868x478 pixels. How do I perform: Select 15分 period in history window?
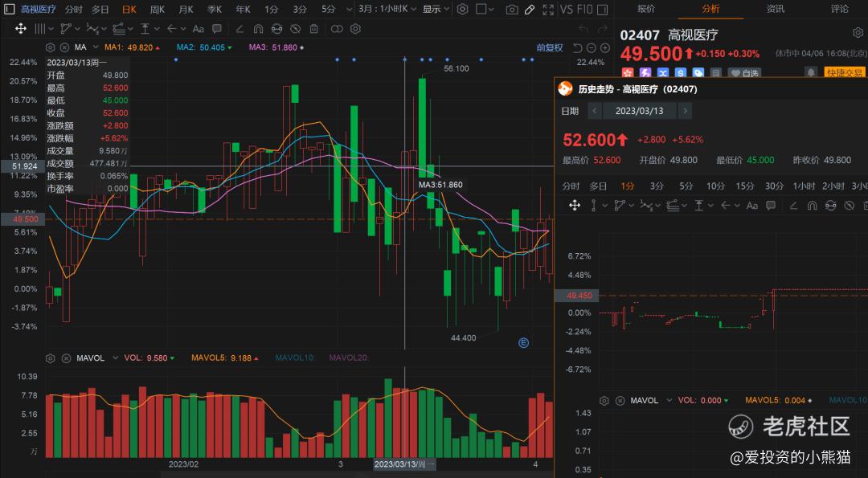pyautogui.click(x=744, y=186)
